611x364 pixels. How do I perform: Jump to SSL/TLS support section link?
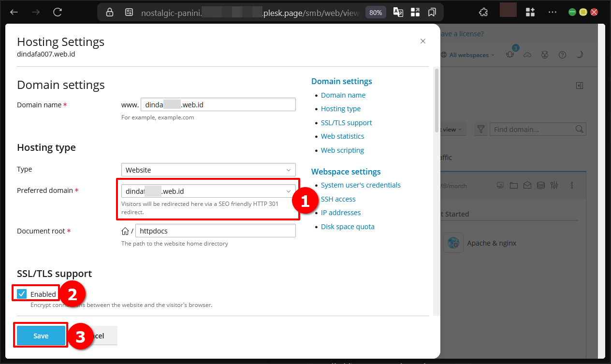pos(346,123)
